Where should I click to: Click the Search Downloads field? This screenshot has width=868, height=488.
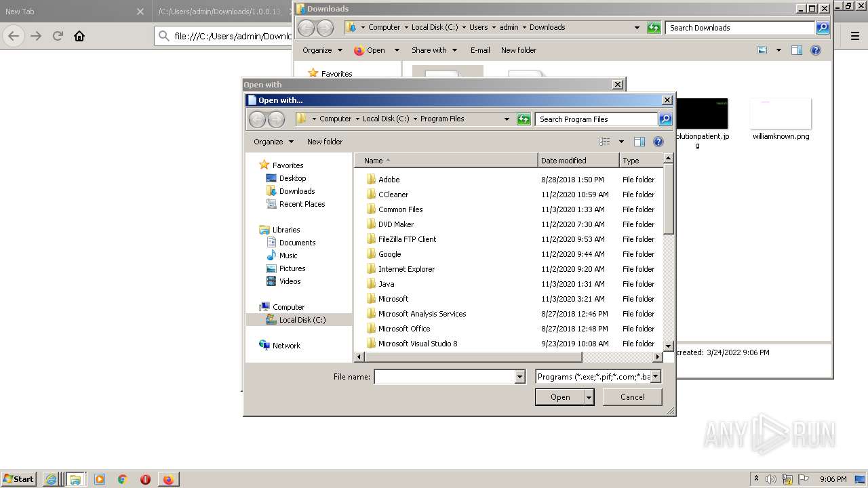741,28
